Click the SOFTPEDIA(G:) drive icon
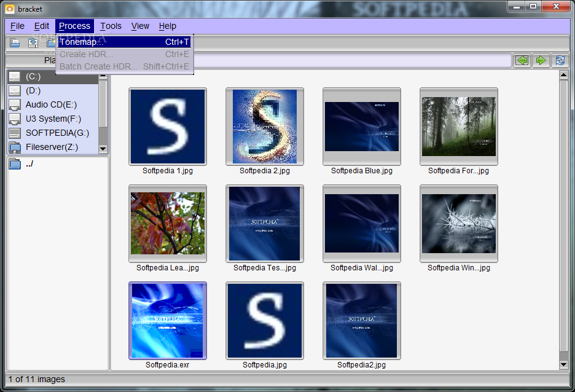 point(15,133)
